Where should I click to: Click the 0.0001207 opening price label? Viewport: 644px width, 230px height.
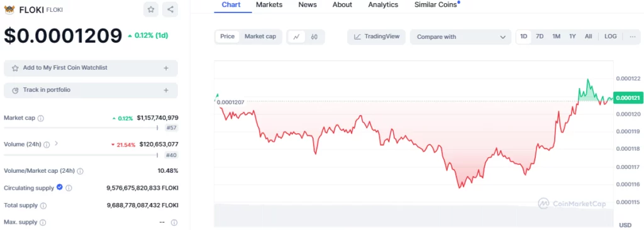[230, 102]
